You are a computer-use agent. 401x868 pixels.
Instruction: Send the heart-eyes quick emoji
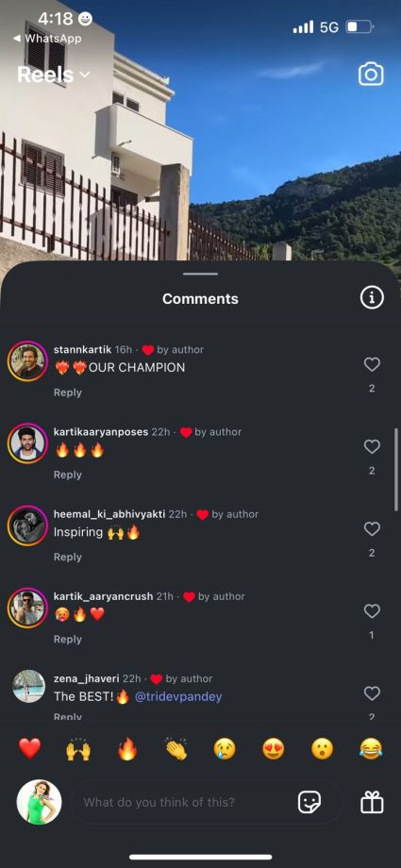(273, 749)
